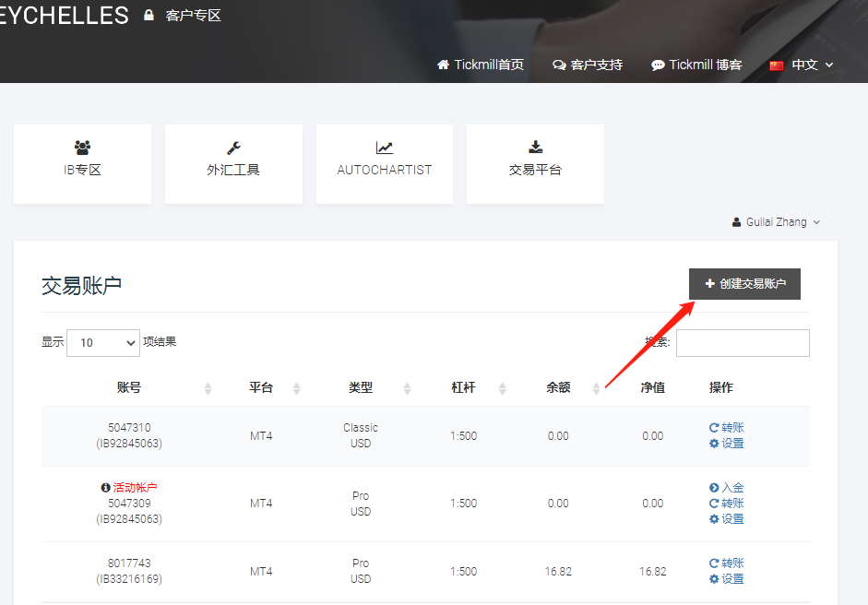Viewport: 868px width, 605px height.
Task: Click MT4 platform cell for account 5047310
Action: coord(261,436)
